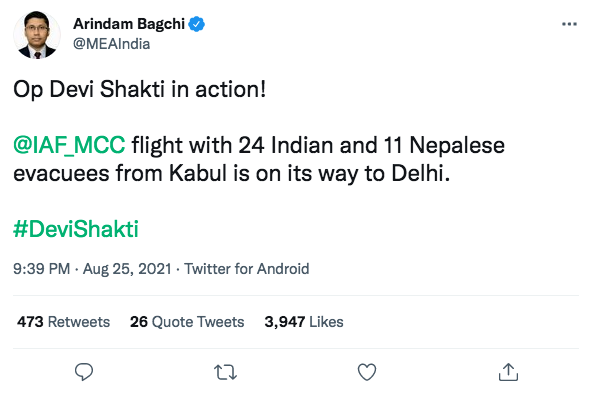The width and height of the screenshot is (593, 394).
Task: Open the #DeviShakti hashtag
Action: [x=76, y=229]
